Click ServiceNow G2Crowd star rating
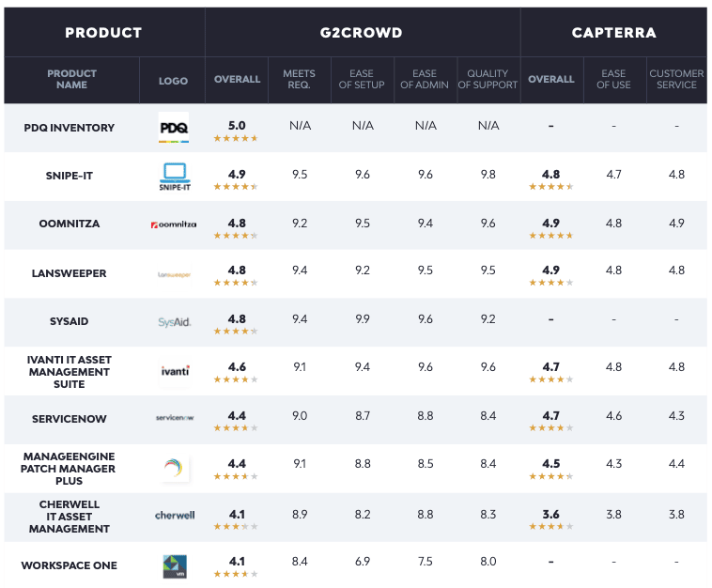Image resolution: width=712 pixels, height=588 pixels. (236, 427)
